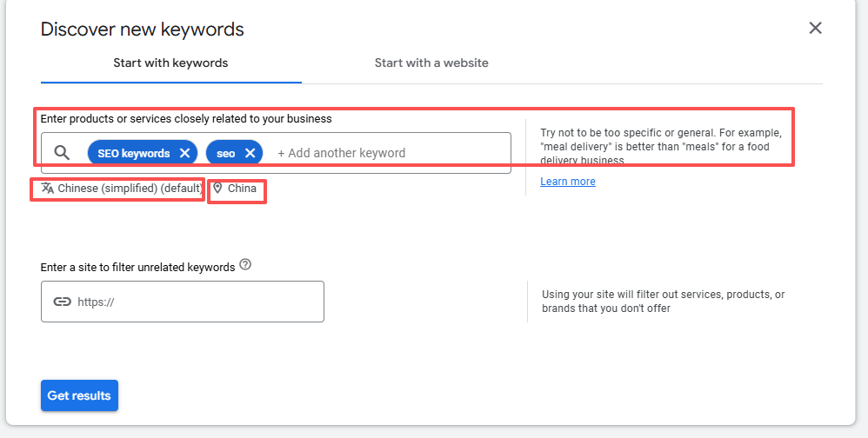Select the "SEO keywords" chip label

point(133,153)
